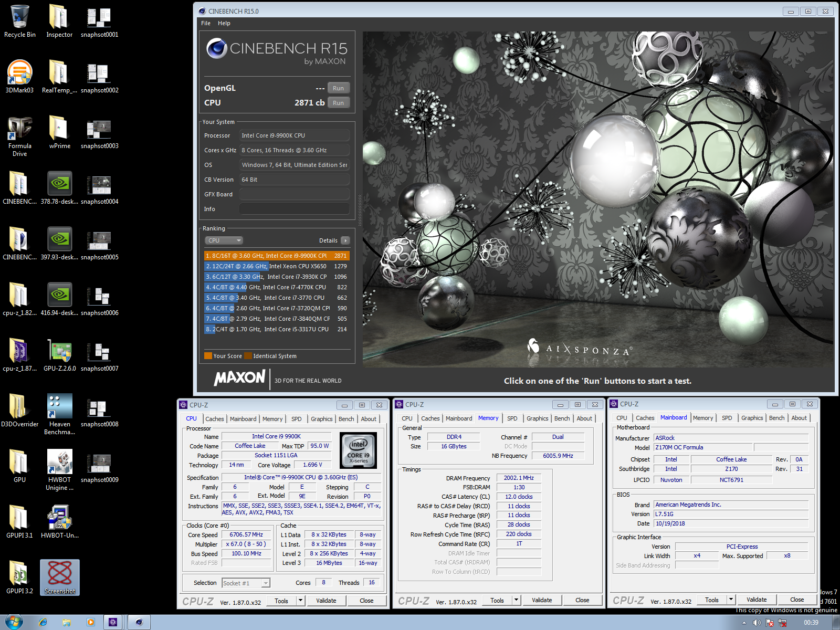840x630 pixels.
Task: Expand the Details arrow in Ranking panel
Action: tap(345, 240)
